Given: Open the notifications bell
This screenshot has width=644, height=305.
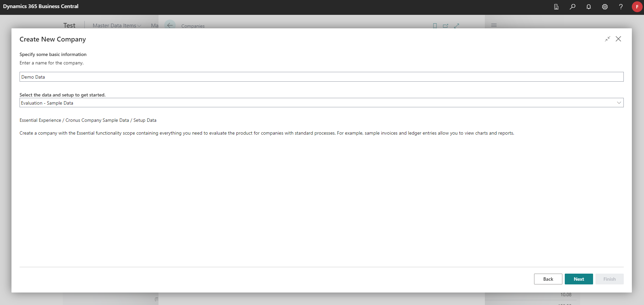Looking at the screenshot, I should click(x=589, y=7).
